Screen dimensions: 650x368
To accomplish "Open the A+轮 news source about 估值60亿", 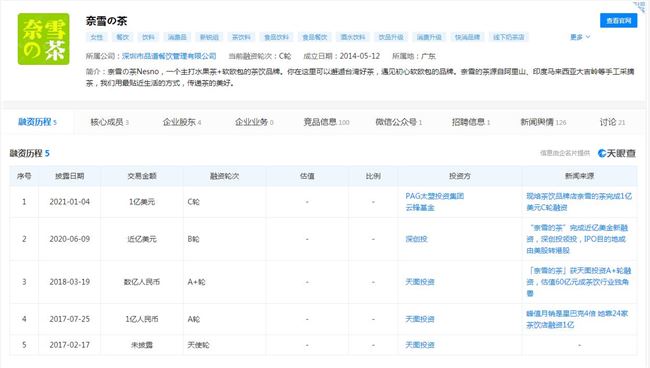I will 579,282.
